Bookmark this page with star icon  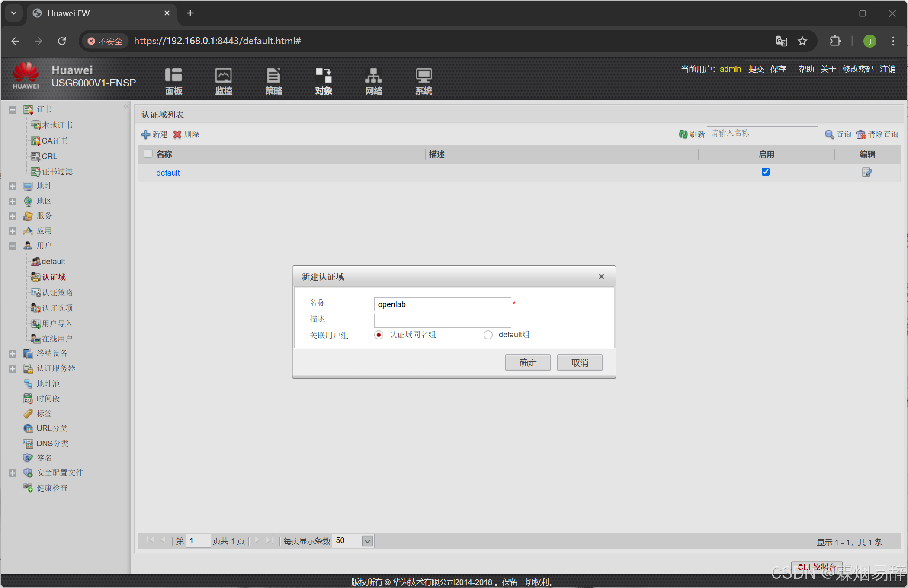802,41
